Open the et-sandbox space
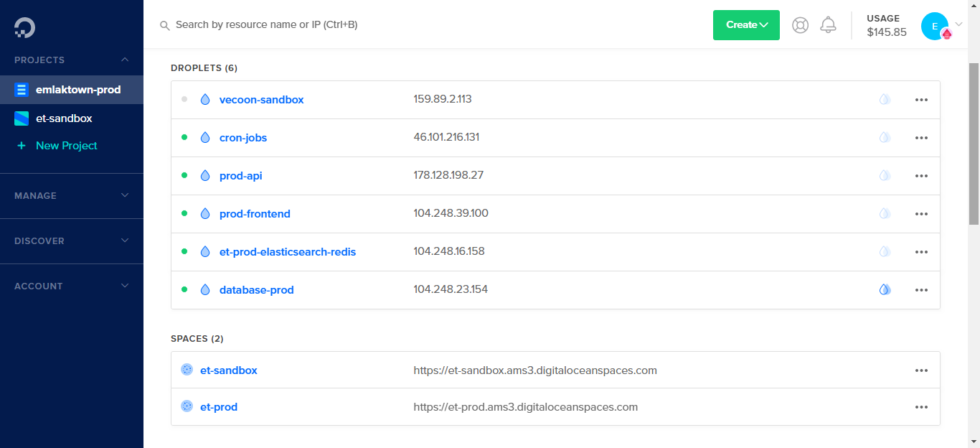This screenshot has width=980, height=448. (x=229, y=370)
